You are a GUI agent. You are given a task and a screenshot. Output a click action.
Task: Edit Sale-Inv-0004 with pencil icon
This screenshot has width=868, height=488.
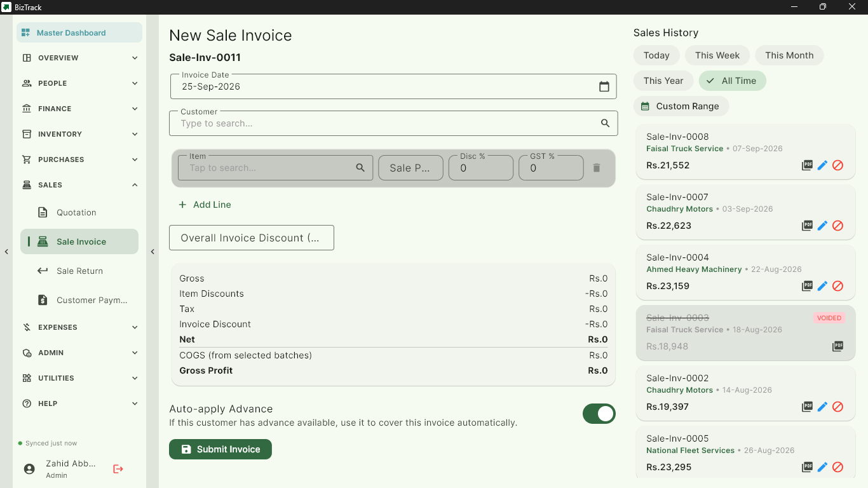pos(822,286)
